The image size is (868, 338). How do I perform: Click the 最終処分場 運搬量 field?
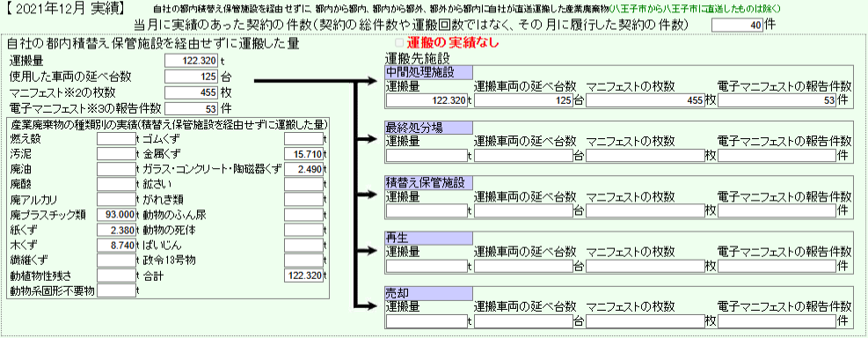[427, 155]
